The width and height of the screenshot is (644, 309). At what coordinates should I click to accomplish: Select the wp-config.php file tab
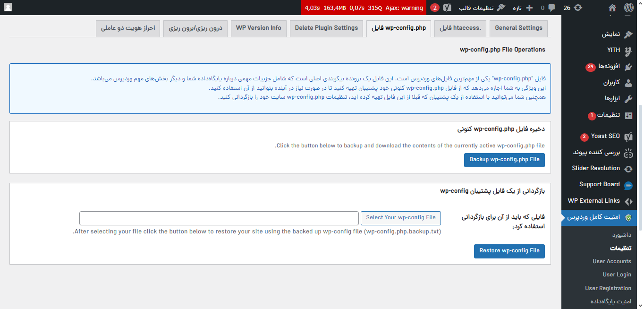399,28
